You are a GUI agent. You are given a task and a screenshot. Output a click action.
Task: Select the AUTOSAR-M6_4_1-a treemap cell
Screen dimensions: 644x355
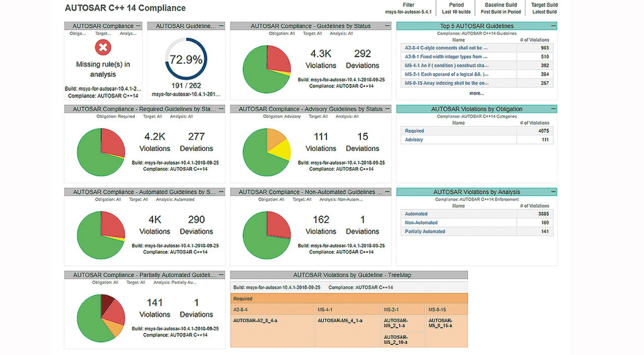pos(340,320)
